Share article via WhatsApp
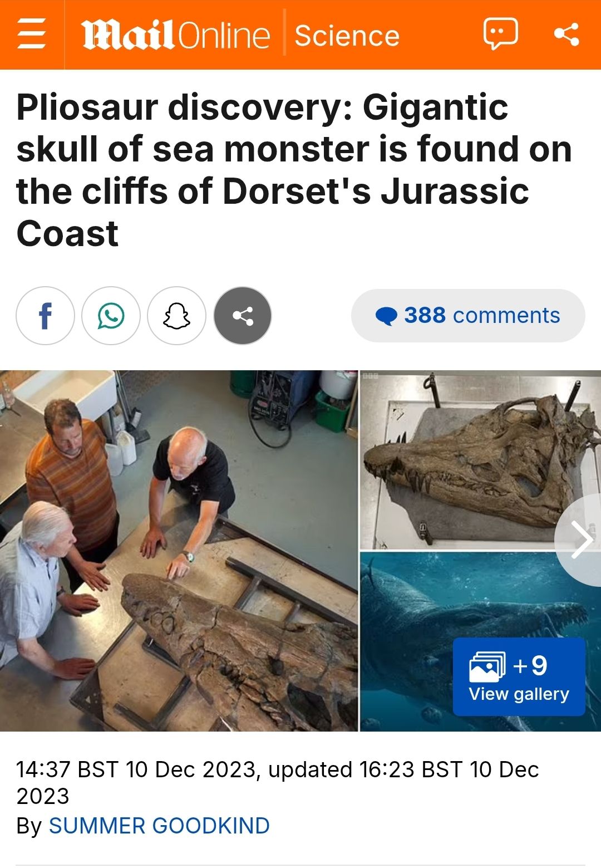Image resolution: width=601 pixels, height=868 pixels. pos(111,316)
